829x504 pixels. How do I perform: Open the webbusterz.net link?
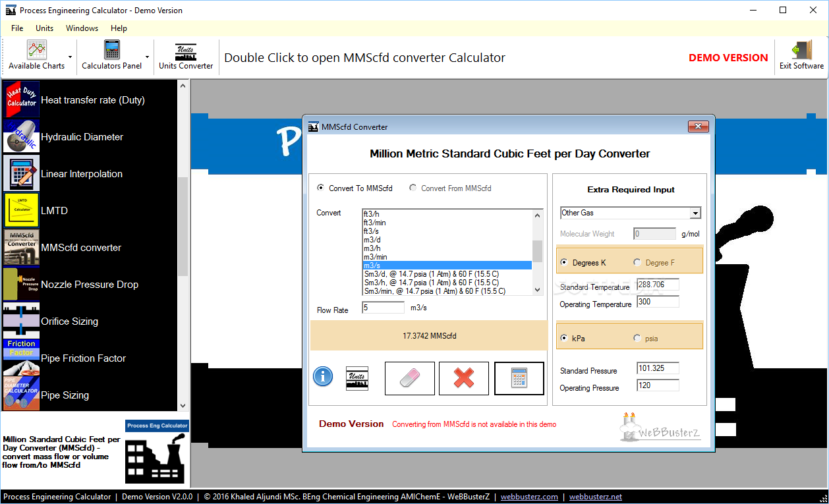tap(596, 497)
